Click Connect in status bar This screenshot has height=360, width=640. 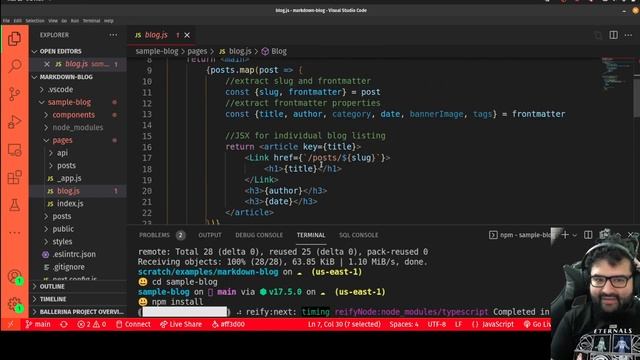[x=133, y=324]
